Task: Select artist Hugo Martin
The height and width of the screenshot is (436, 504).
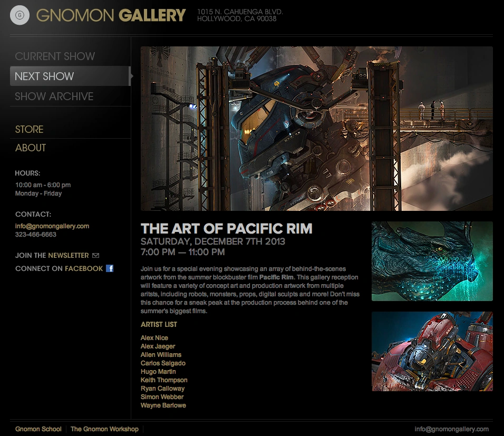Action: tap(158, 371)
